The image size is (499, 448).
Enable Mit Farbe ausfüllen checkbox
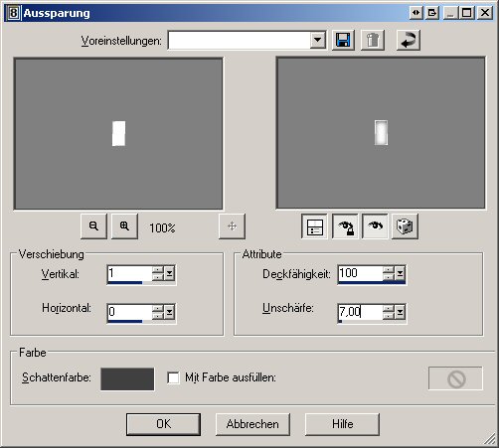(x=173, y=377)
